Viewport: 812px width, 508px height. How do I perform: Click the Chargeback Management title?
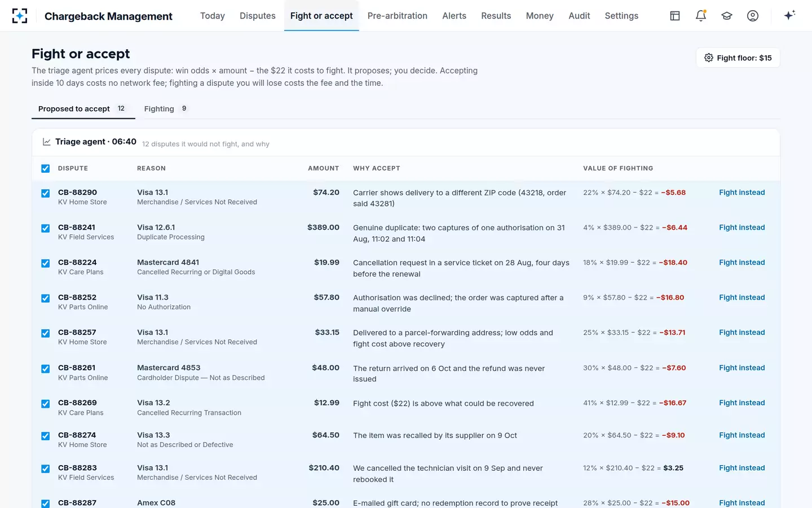pyautogui.click(x=108, y=16)
